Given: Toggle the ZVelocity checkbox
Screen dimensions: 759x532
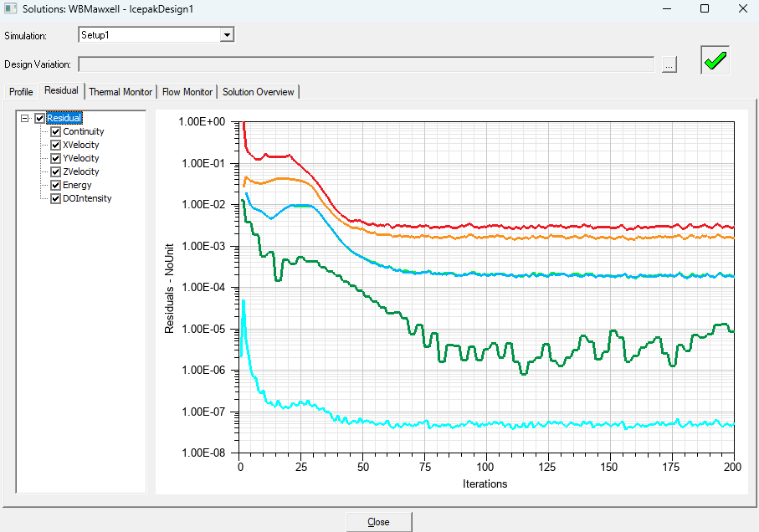Looking at the screenshot, I should click(x=56, y=171).
